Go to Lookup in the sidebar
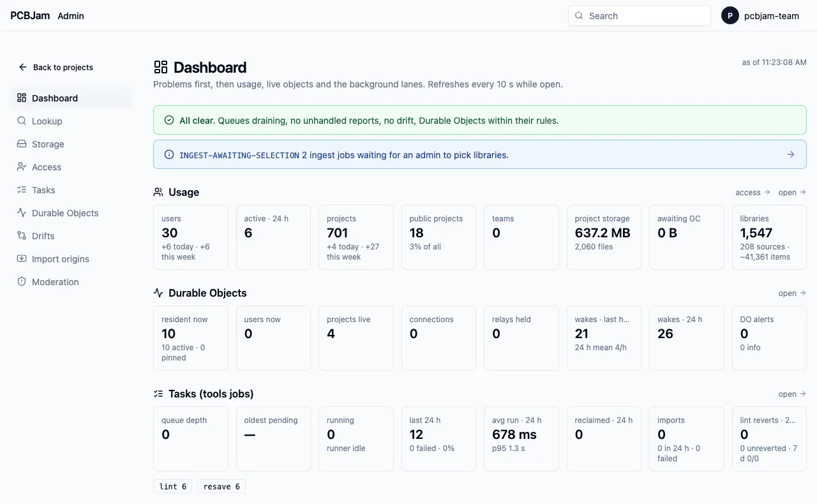 [72, 121]
